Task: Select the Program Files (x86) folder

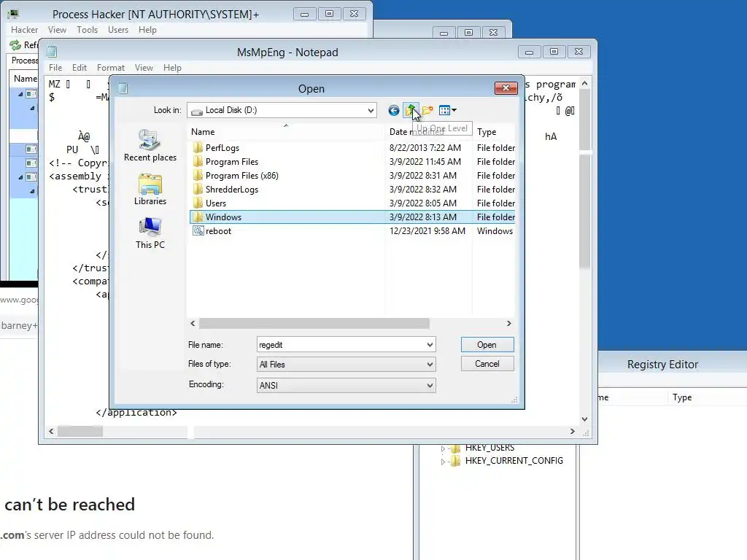Action: click(241, 175)
